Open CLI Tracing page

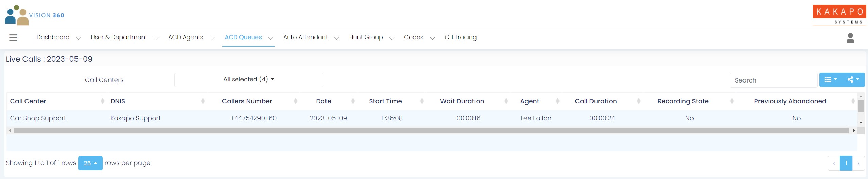pyautogui.click(x=460, y=38)
